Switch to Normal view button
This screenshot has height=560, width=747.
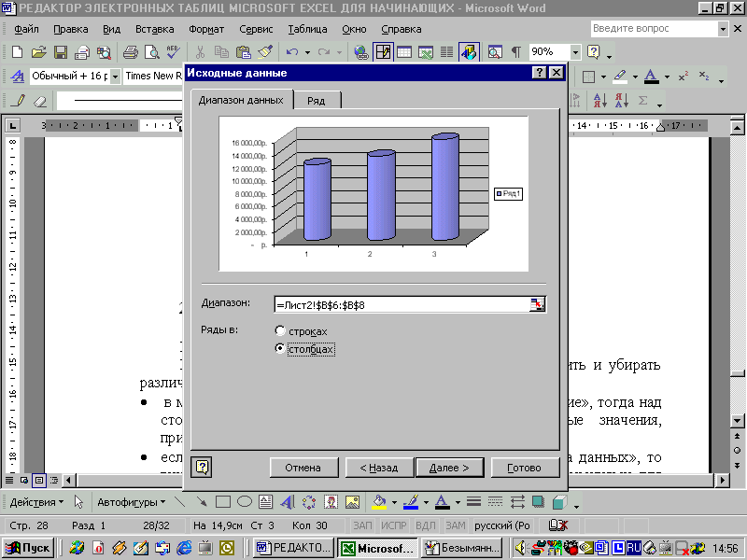(x=9, y=480)
